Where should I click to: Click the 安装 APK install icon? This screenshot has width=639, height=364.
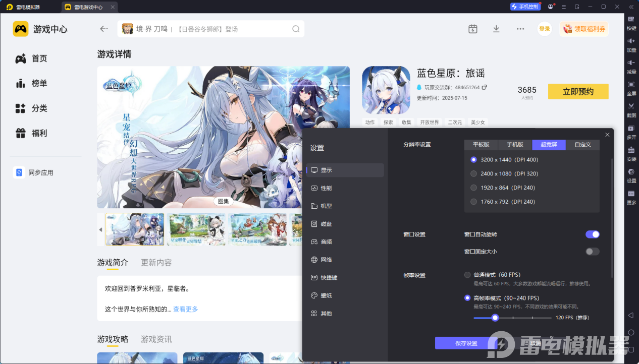tap(631, 150)
